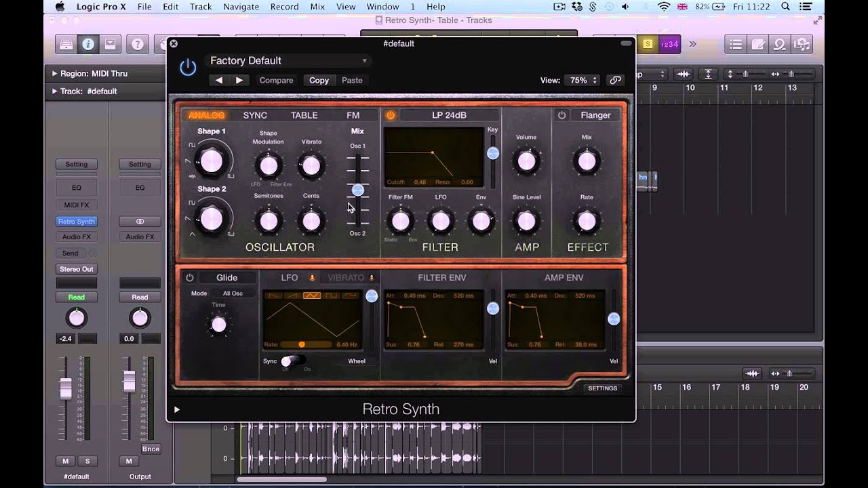This screenshot has height=488, width=868.
Task: Open the Library panel icon
Action: [x=66, y=45]
